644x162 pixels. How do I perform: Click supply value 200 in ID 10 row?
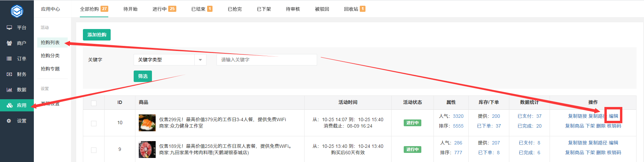click(496, 116)
